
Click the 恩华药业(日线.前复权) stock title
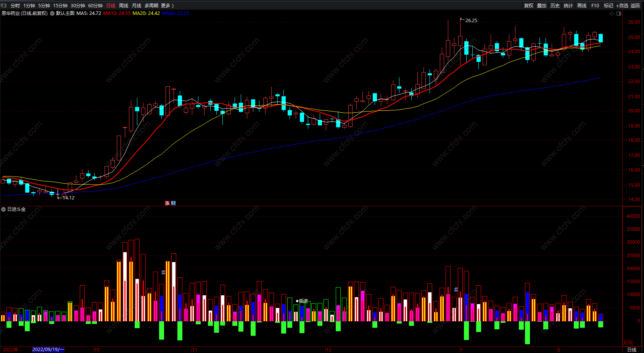24,13
